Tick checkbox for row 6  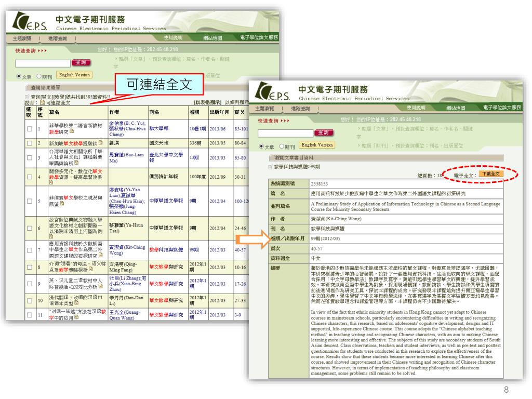(x=30, y=229)
